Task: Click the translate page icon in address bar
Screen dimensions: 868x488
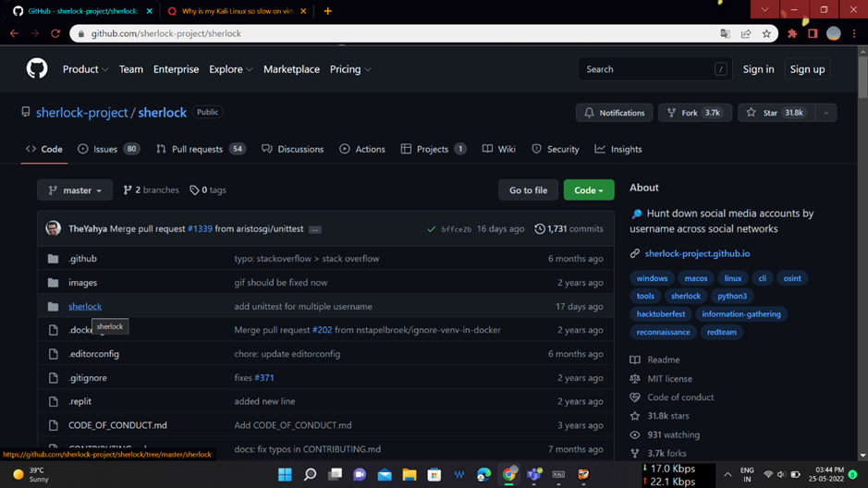Action: click(725, 34)
